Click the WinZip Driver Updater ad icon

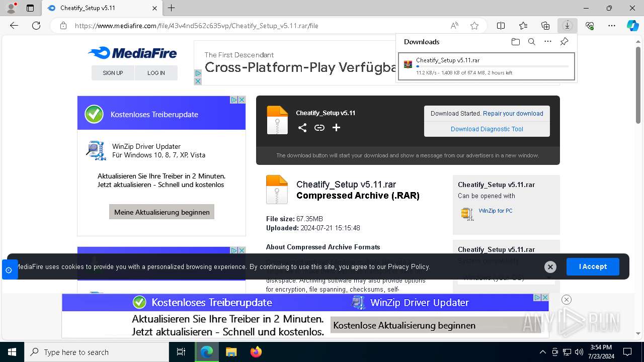point(96,150)
